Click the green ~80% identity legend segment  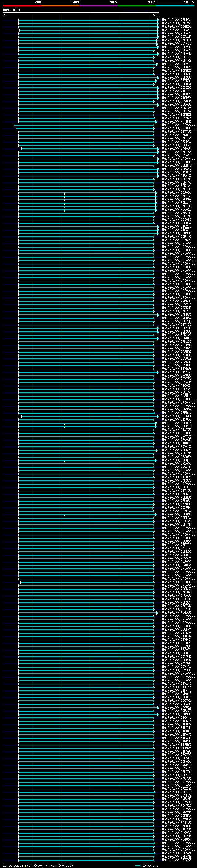pos(137,6)
